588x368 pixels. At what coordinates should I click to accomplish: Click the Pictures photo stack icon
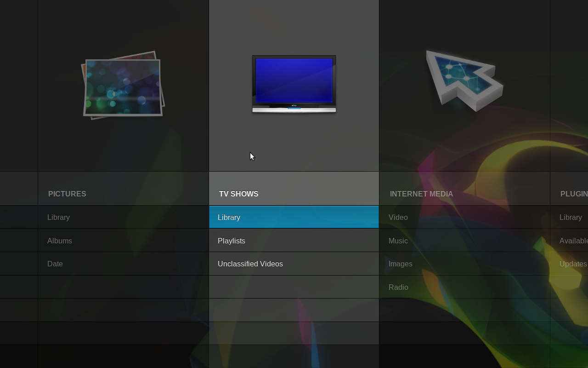(123, 86)
